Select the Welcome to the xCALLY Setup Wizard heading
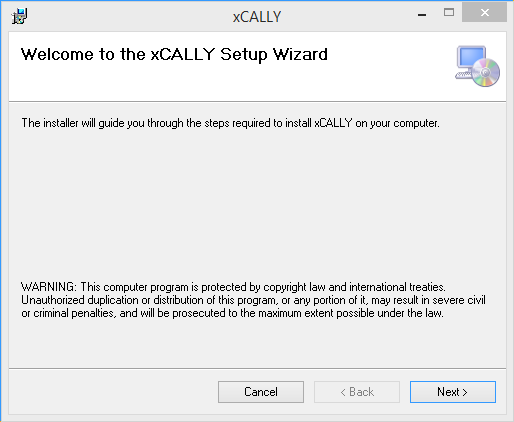This screenshot has height=422, width=514. 174,54
